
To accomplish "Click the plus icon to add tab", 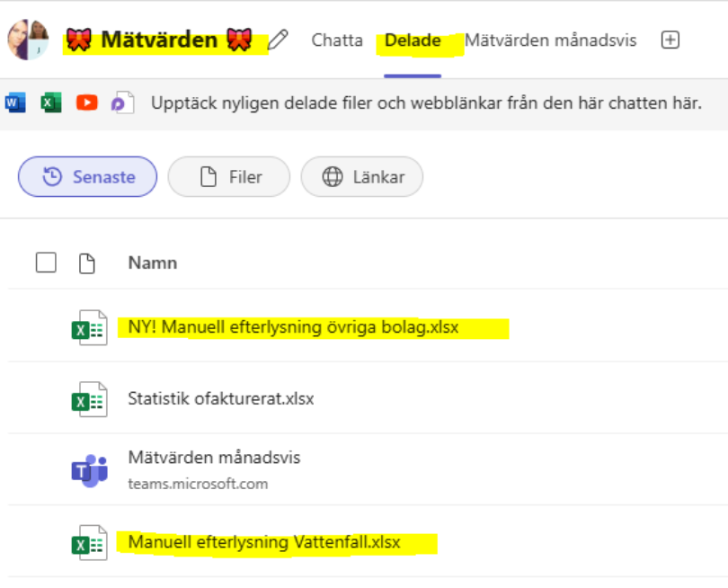I will (670, 40).
